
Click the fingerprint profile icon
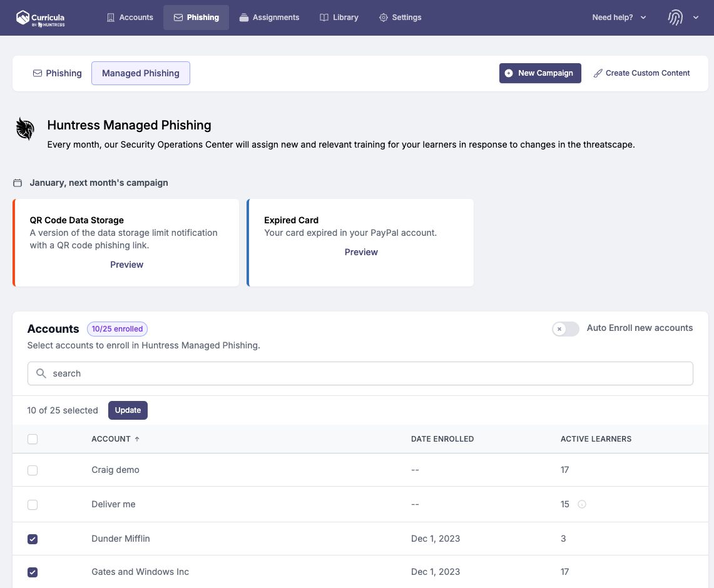675,18
